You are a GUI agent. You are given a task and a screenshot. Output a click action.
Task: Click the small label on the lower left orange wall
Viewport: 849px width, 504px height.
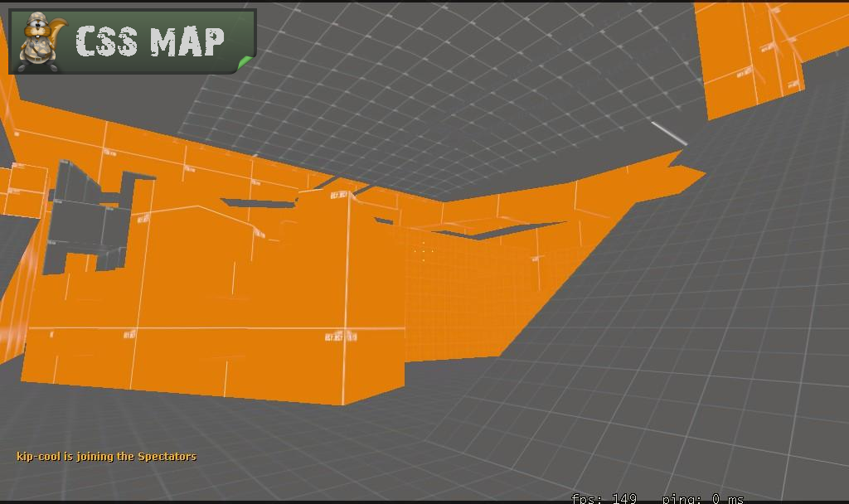pos(129,335)
